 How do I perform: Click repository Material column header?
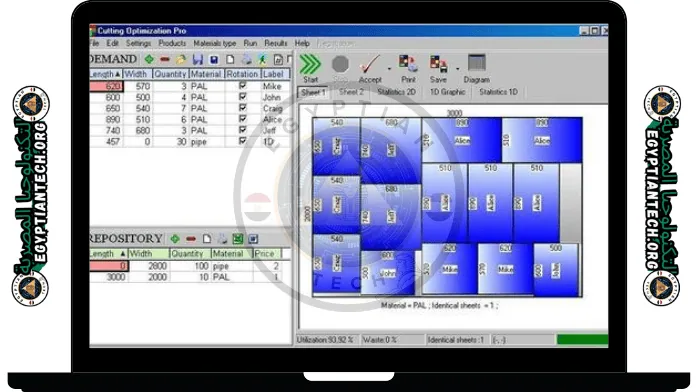231,254
